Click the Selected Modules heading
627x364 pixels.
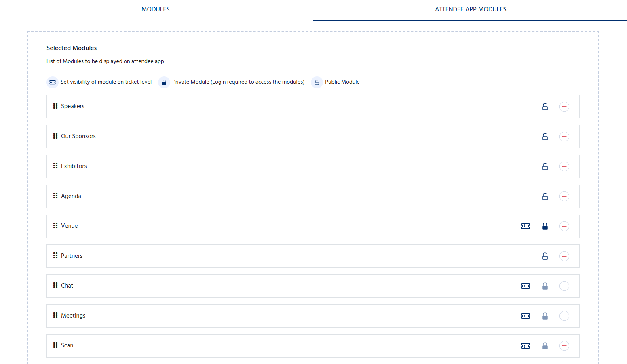72,48
